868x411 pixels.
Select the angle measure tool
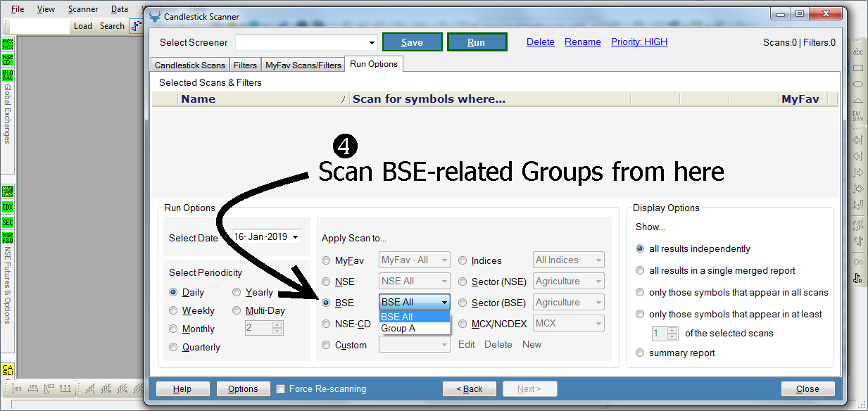tap(49, 388)
